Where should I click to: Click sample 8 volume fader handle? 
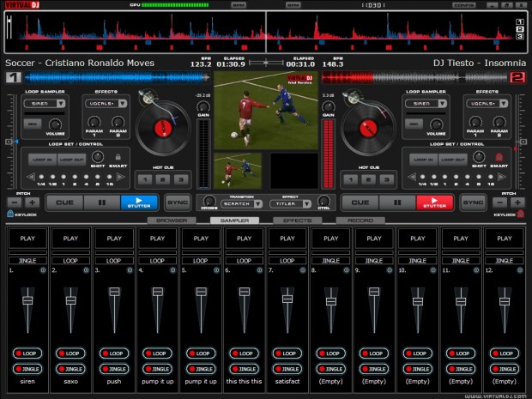click(331, 301)
